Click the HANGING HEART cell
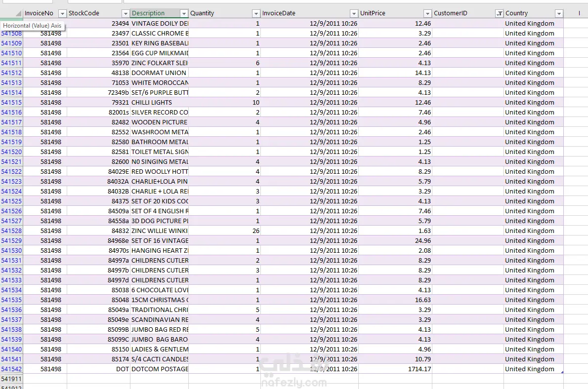 (160, 251)
